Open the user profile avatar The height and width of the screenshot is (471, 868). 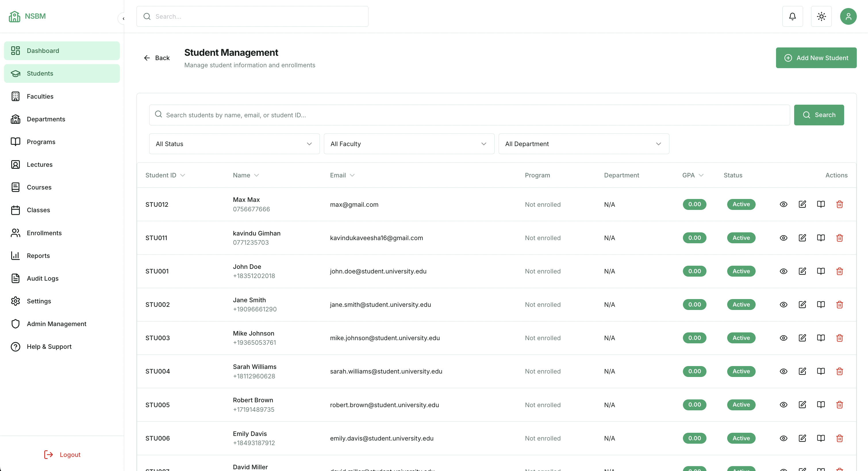[x=848, y=16]
